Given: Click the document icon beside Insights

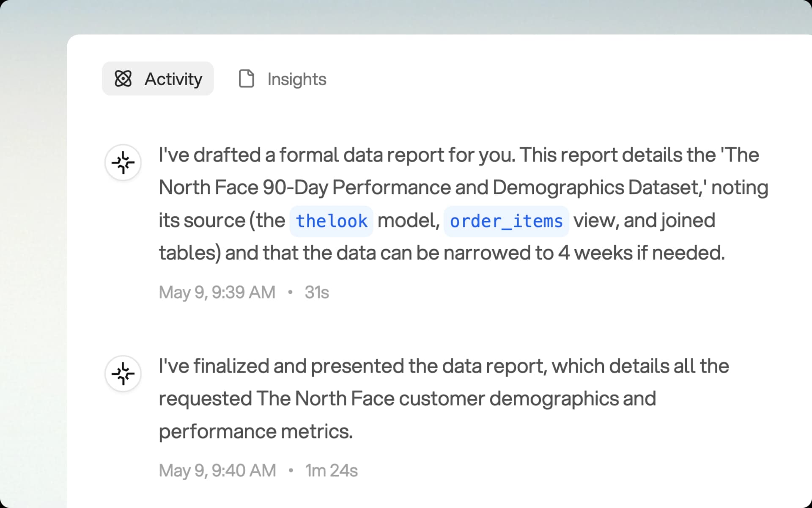Looking at the screenshot, I should [x=247, y=78].
